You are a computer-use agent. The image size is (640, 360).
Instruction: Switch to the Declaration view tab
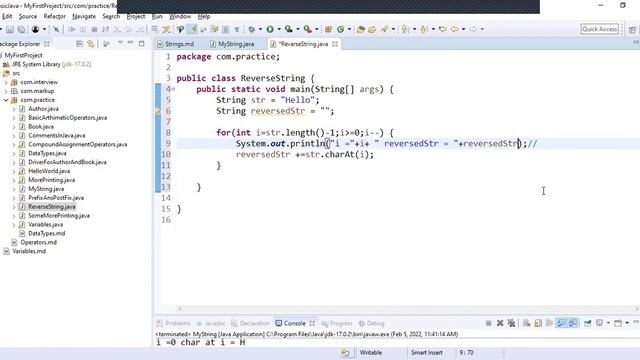pyautogui.click(x=251, y=323)
